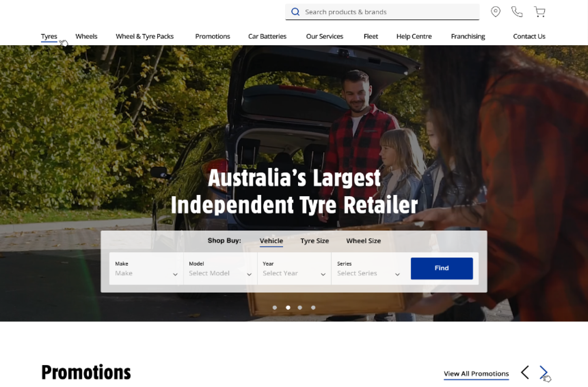Open the Promotions nav item
Viewport: 588px width, 387px height.
pyautogui.click(x=213, y=36)
